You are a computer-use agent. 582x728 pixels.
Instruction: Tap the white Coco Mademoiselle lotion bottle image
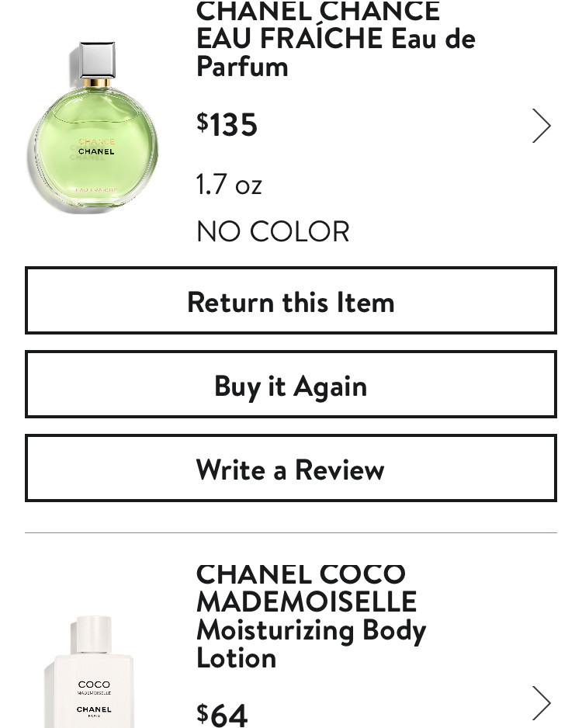[x=91, y=672]
